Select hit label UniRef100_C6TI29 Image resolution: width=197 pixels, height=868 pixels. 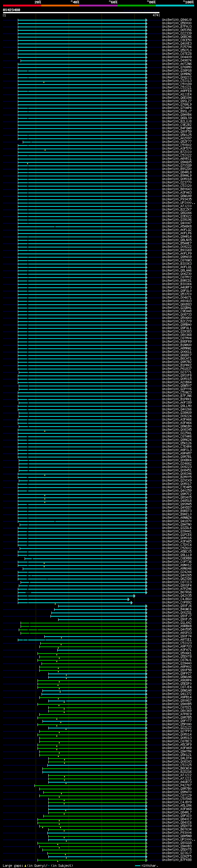tap(176, 796)
